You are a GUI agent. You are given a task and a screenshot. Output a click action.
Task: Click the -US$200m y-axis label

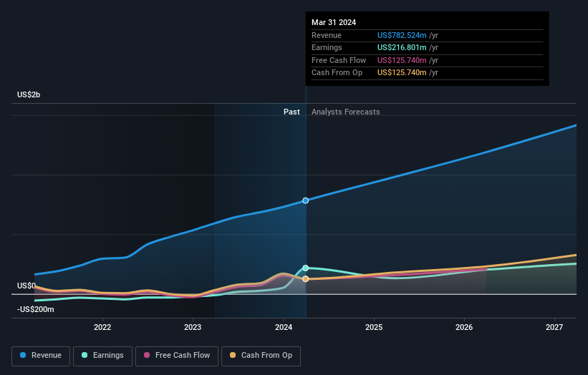click(36, 309)
